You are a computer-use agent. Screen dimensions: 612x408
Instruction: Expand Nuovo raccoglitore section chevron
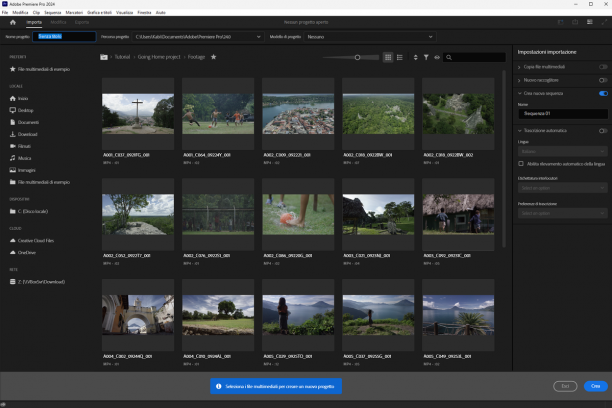[519, 80]
